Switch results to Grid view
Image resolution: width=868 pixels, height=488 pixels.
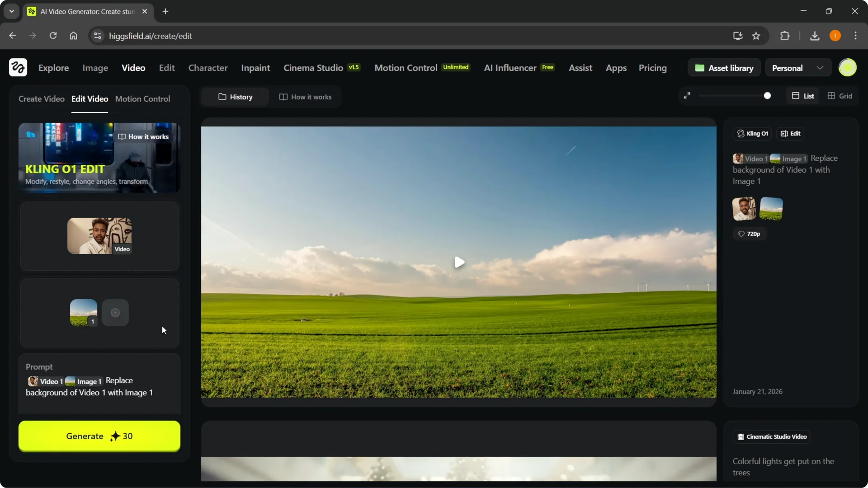click(x=840, y=96)
